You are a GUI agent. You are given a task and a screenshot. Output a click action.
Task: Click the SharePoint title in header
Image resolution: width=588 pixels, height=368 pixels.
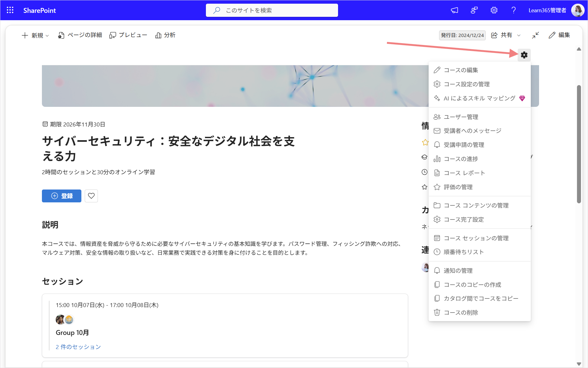[39, 10]
